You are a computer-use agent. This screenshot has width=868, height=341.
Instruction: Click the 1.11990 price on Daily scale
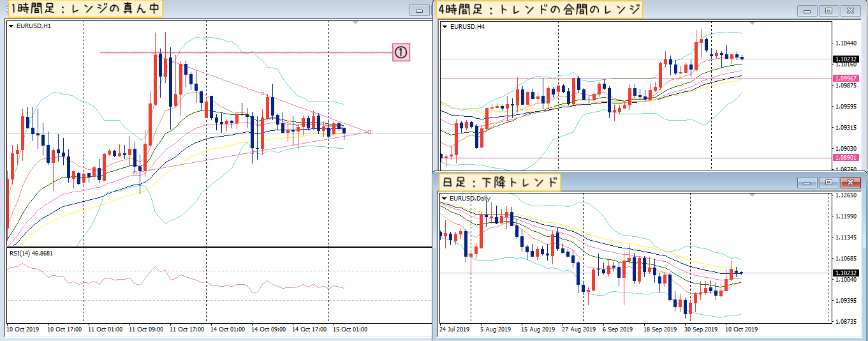coord(846,216)
